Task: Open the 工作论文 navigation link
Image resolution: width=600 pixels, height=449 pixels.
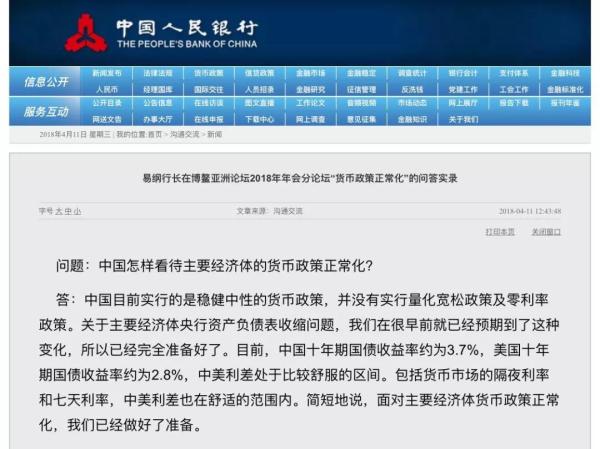Action: (310, 103)
